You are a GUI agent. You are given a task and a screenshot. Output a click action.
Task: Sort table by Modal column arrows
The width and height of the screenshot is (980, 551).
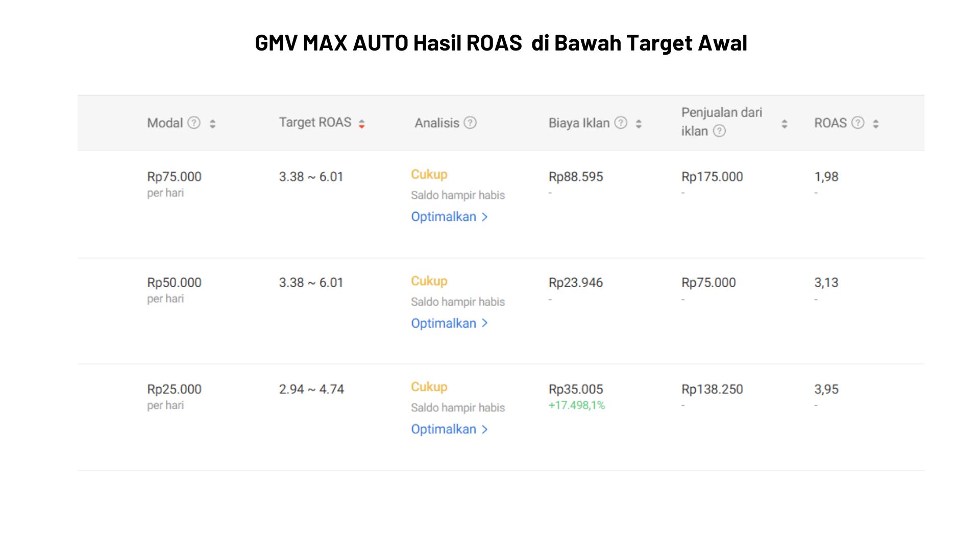point(212,123)
